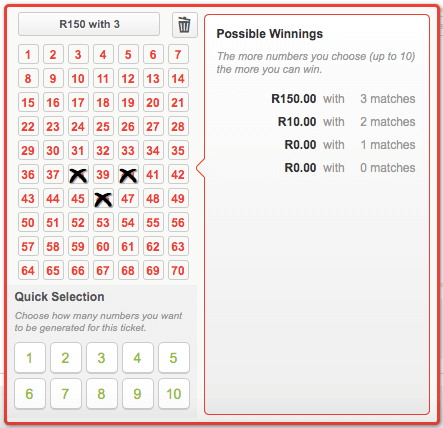Pick number 22 on the ticket
443x428 pixels.
coord(28,126)
